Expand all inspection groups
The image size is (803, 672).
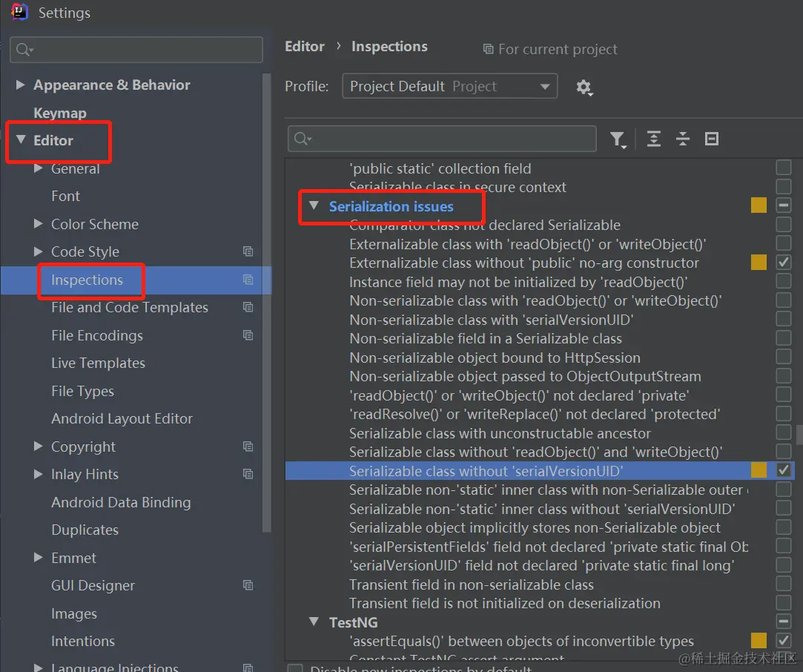click(x=653, y=139)
